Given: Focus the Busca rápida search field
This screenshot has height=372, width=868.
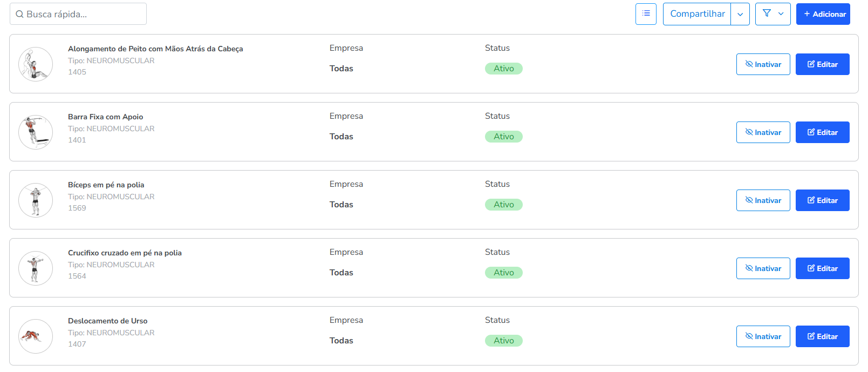Looking at the screenshot, I should [x=78, y=14].
